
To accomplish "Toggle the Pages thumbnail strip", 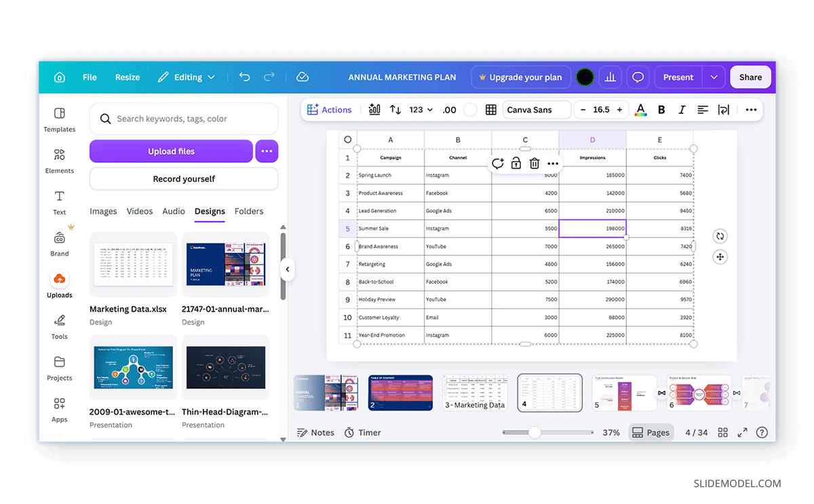I will (x=651, y=433).
